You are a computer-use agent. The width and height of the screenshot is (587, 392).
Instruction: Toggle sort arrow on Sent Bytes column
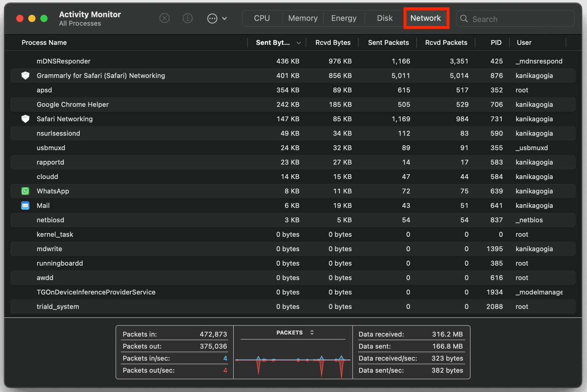pyautogui.click(x=299, y=43)
